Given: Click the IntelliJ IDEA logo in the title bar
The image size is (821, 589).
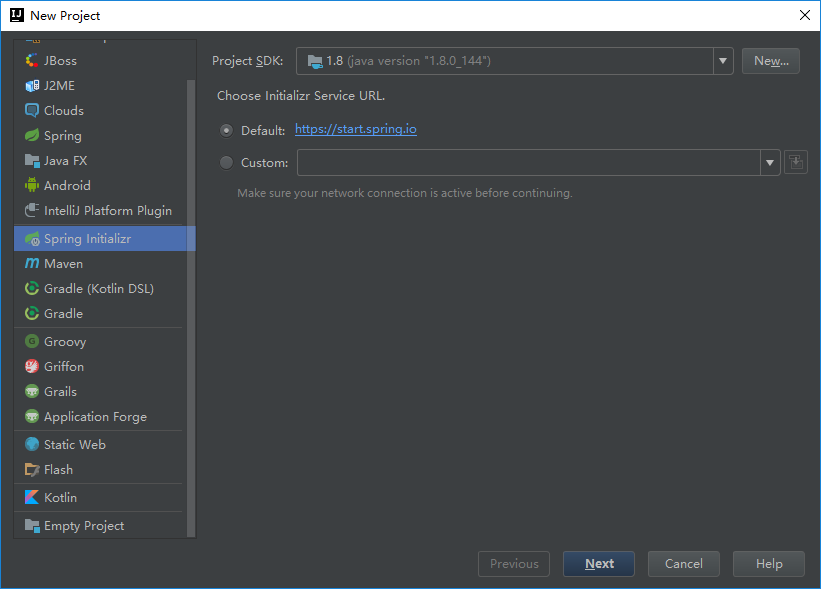Looking at the screenshot, I should 17,15.
